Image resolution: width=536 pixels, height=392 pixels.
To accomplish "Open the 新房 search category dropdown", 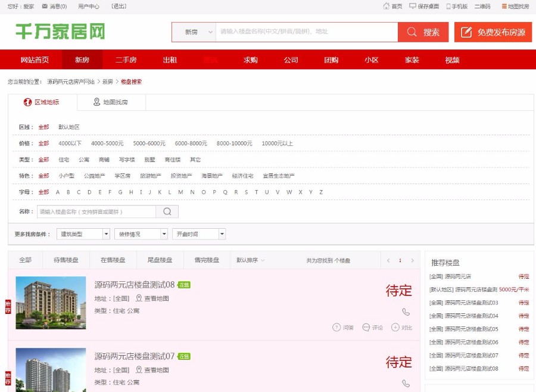I will (194, 32).
